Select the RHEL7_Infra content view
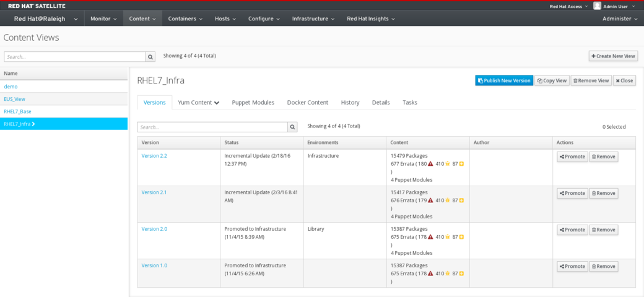The height and width of the screenshot is (297, 644). pyautogui.click(x=64, y=124)
